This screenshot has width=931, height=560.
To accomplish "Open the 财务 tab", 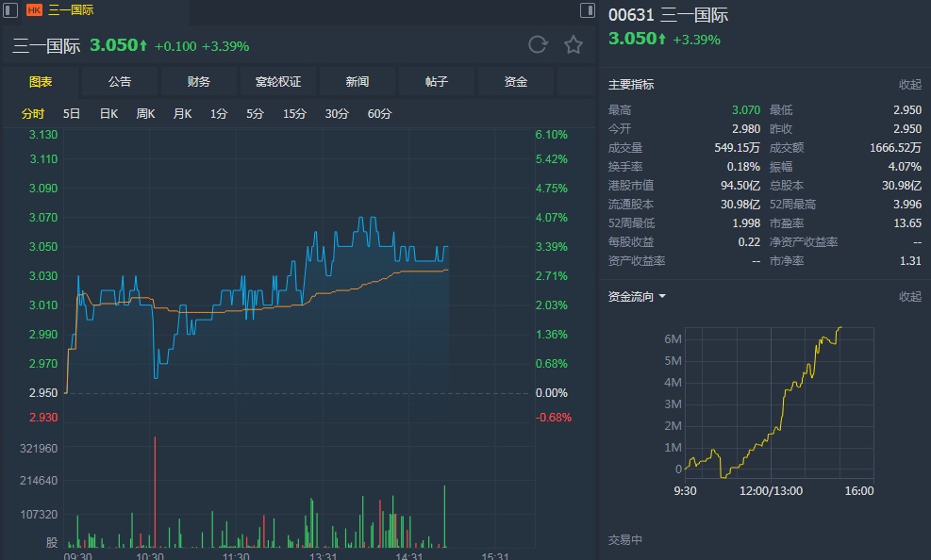I will [x=199, y=82].
